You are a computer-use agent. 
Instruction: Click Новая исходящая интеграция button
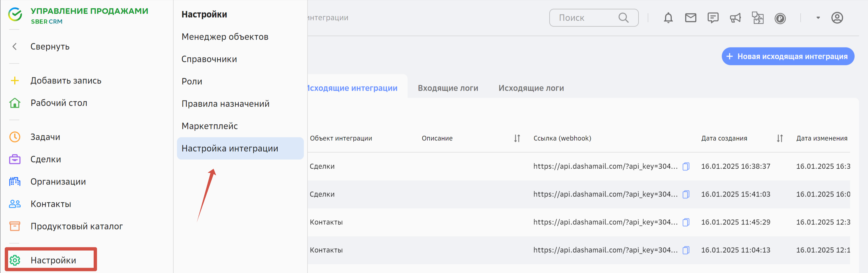[x=787, y=57]
